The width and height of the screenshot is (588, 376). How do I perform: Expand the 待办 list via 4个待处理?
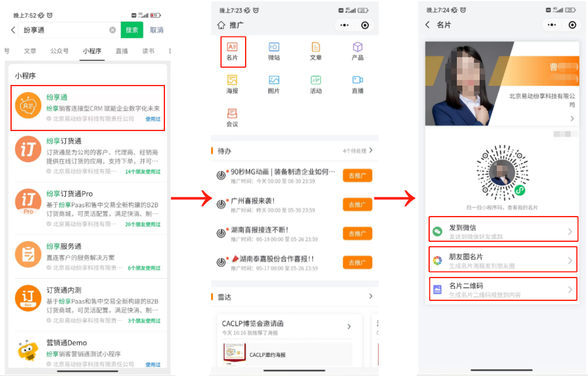pyautogui.click(x=358, y=151)
